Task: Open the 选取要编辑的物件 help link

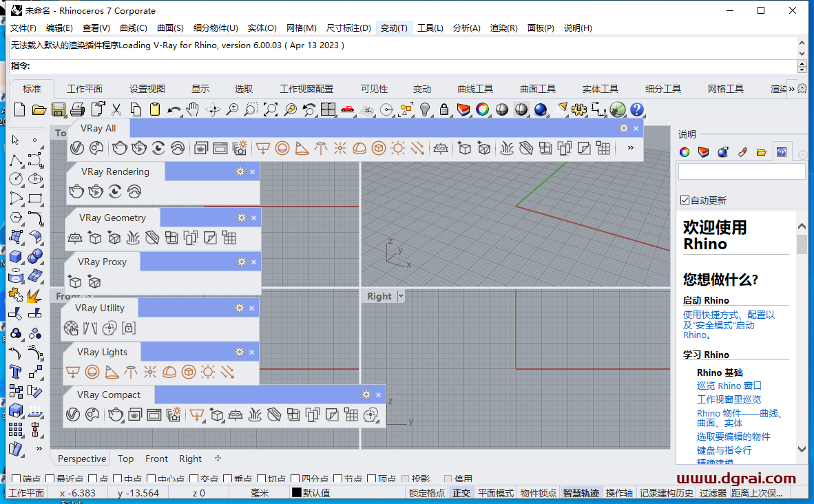Action: tap(733, 437)
